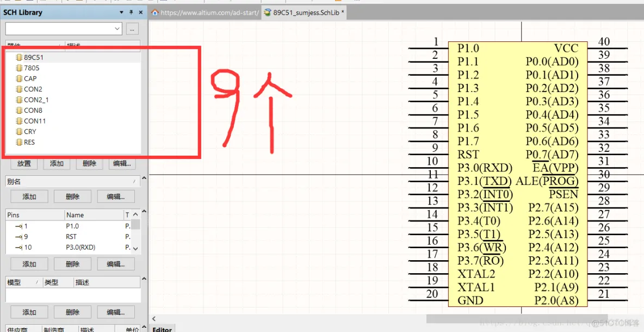The width and height of the screenshot is (644, 332).
Task: Click 删除 under the 别名 section
Action: point(73,196)
